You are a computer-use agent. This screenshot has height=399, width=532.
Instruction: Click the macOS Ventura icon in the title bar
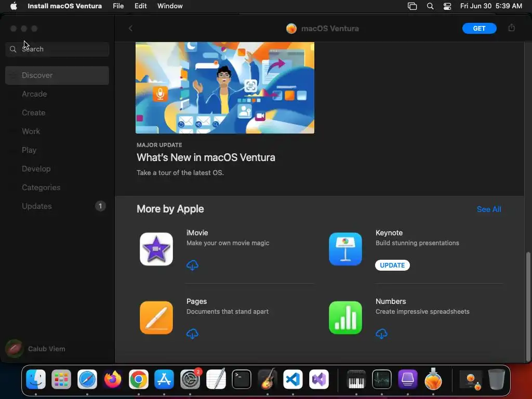pos(291,29)
